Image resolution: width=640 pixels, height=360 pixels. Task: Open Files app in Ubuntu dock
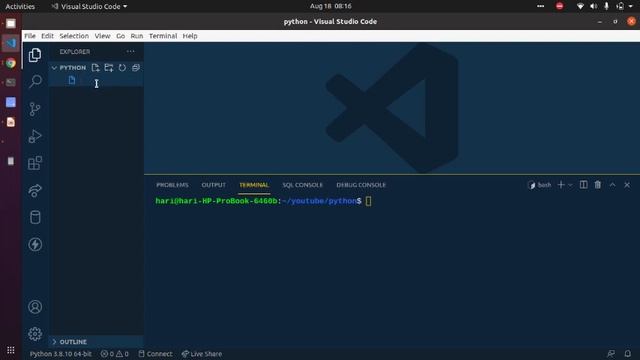coord(11,23)
